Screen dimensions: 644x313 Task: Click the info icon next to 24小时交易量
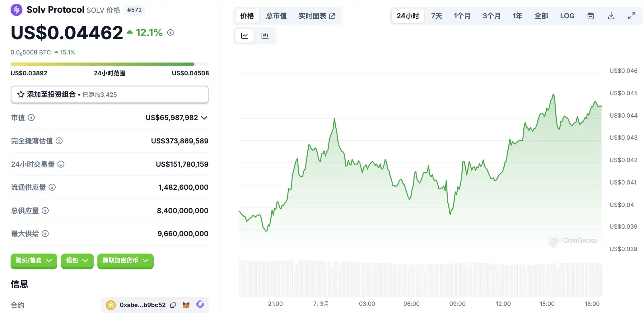(x=61, y=164)
